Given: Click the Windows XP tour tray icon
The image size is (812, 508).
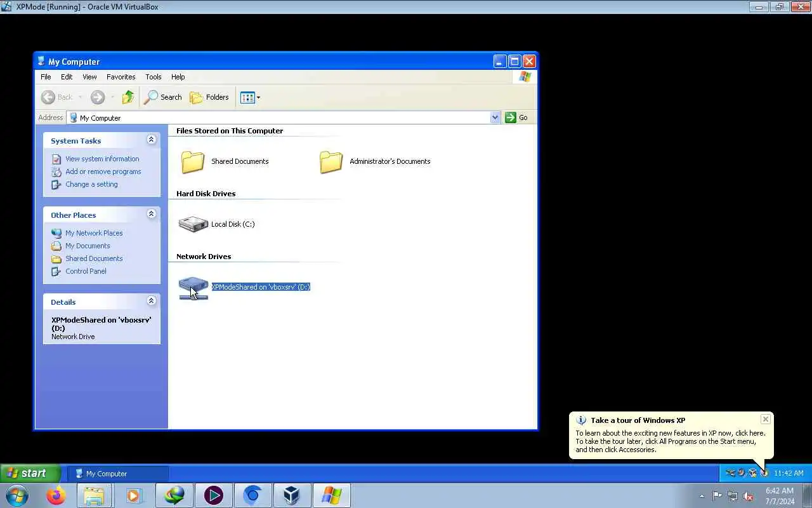Looking at the screenshot, I should click(x=764, y=473).
